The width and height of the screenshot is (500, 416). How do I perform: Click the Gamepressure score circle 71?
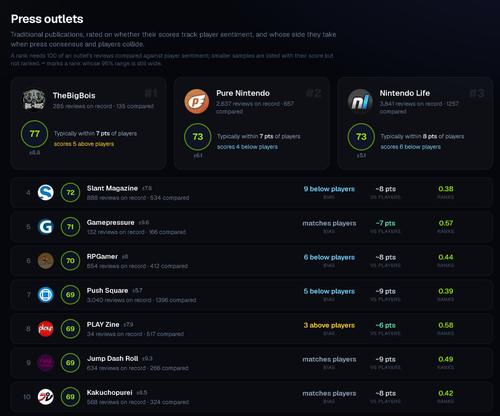pos(70,227)
